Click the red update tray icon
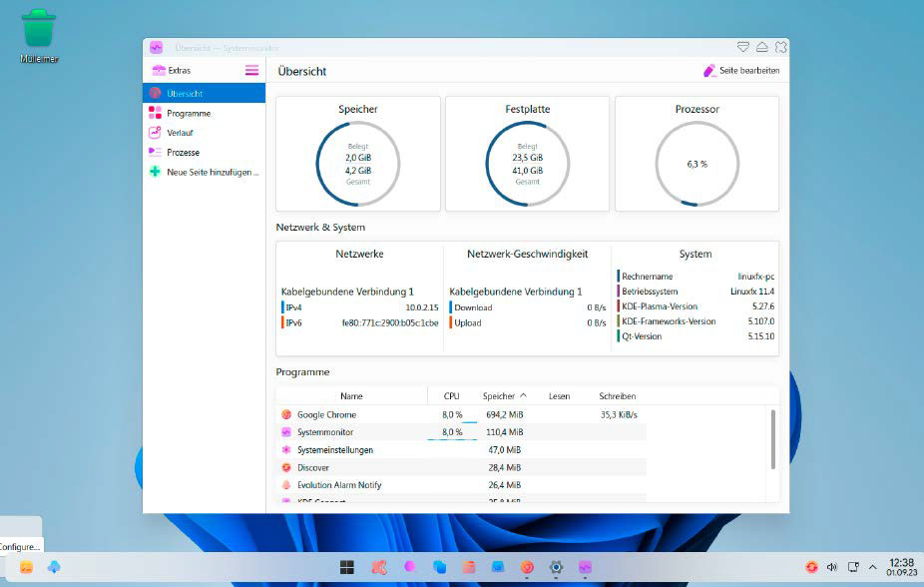The image size is (924, 587). pyautogui.click(x=811, y=567)
